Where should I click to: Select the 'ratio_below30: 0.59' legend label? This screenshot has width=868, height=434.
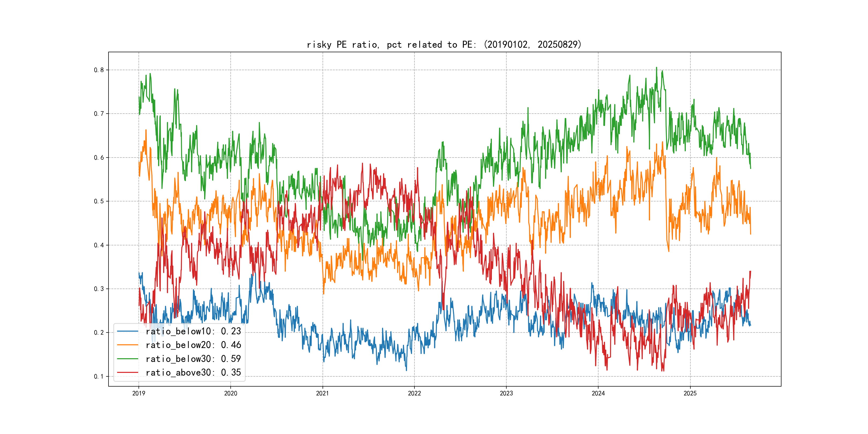click(x=193, y=359)
